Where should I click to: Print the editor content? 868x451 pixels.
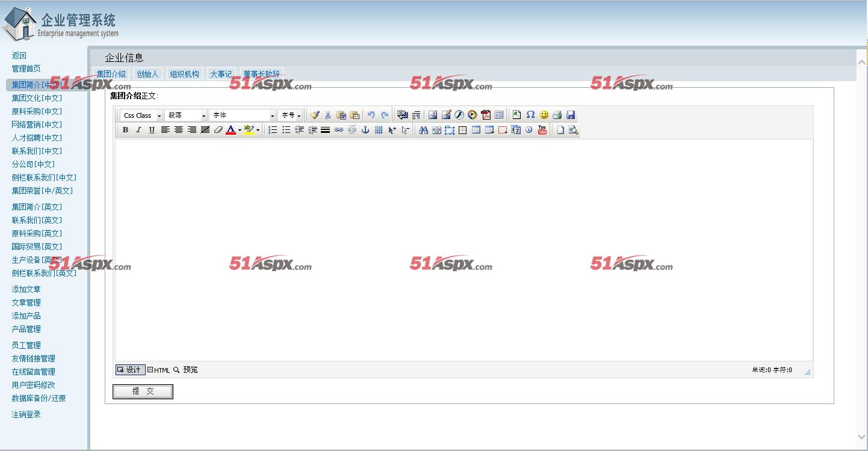click(x=557, y=115)
